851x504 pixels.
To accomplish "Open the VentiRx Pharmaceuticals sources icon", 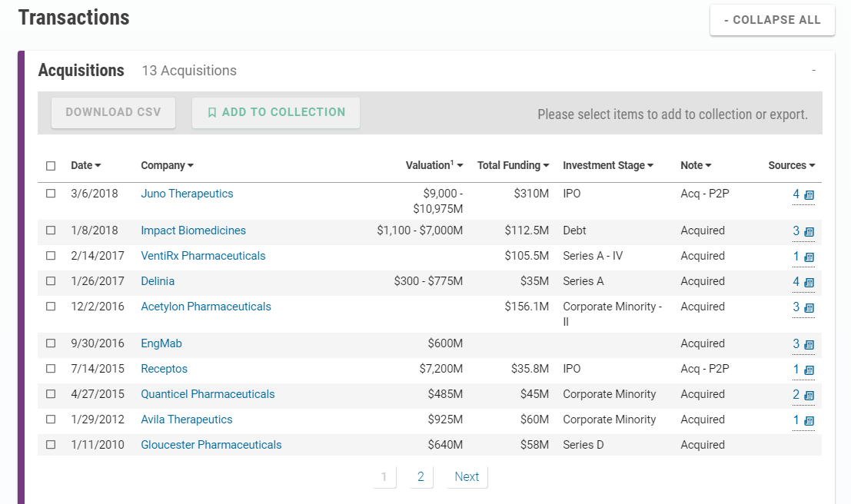I will point(809,257).
